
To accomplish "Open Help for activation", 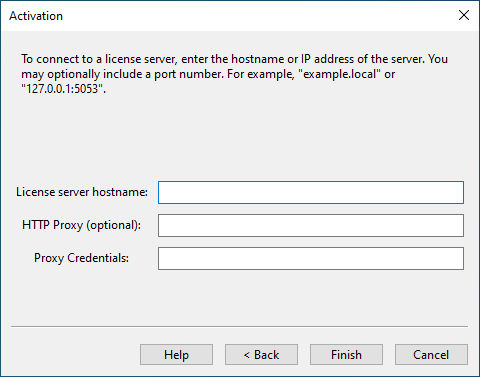I will click(x=176, y=355).
